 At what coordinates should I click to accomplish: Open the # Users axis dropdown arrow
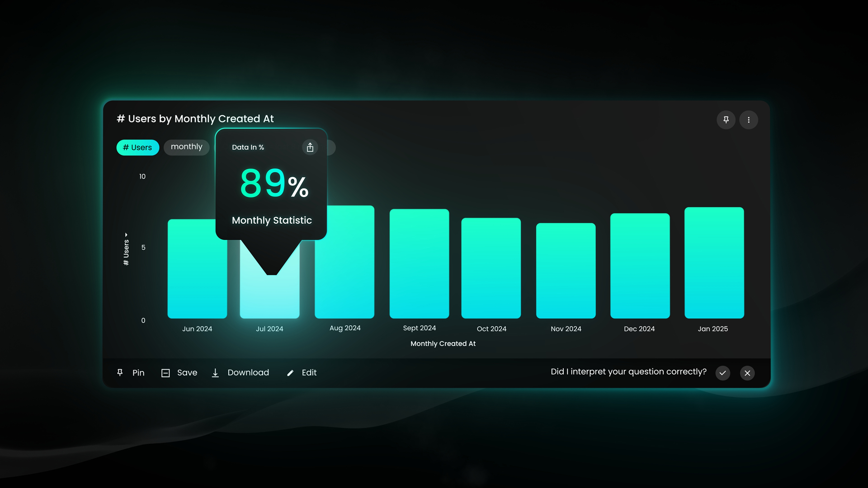click(126, 235)
